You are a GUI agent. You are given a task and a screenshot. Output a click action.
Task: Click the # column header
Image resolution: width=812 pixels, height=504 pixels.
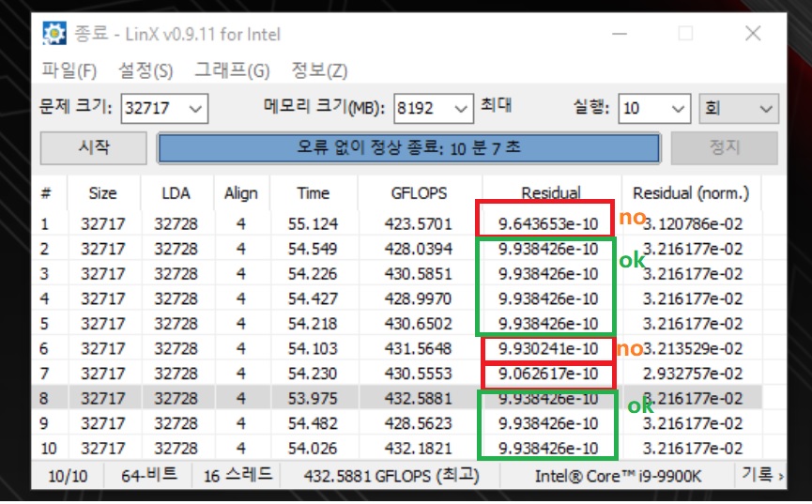[x=46, y=193]
